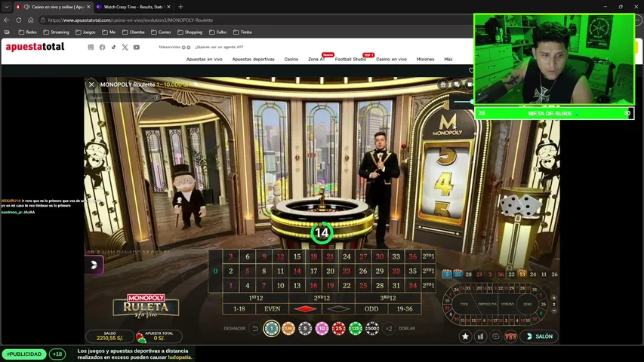Open the statistics bar-chart icon
Screen dimensions: 644x362
[x=480, y=336]
